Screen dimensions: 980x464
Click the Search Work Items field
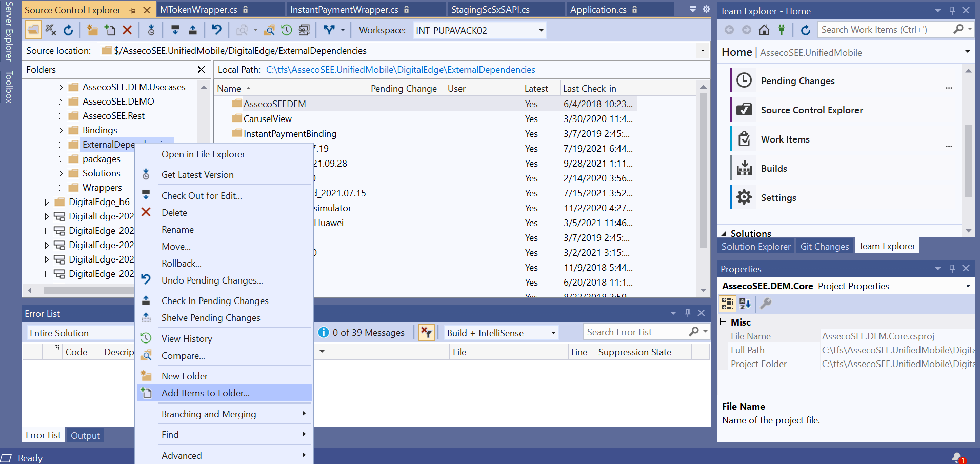tap(885, 30)
